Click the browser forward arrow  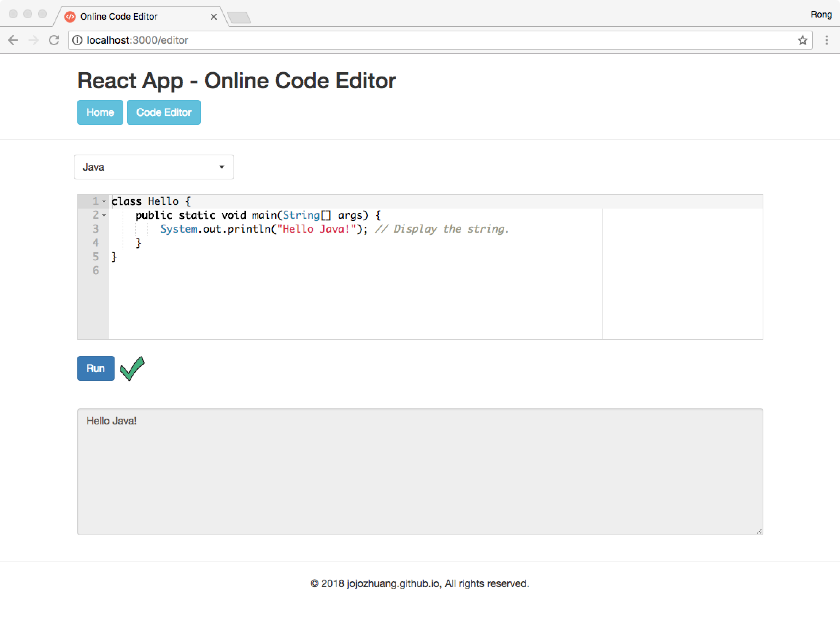coord(34,40)
